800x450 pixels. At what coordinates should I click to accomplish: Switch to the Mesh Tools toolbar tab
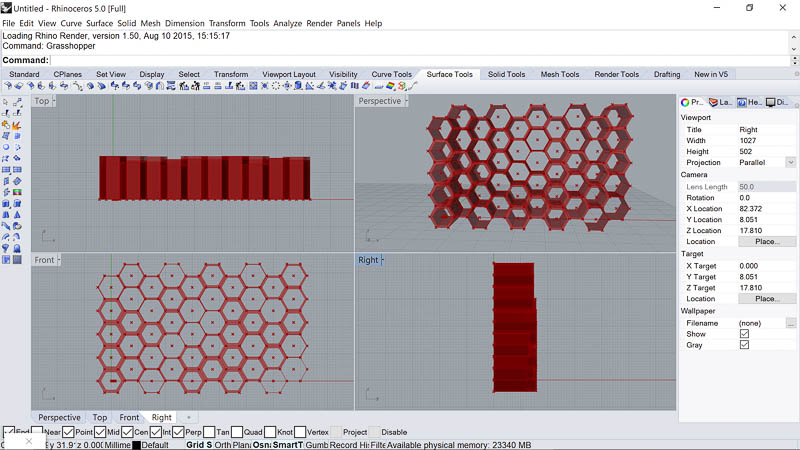(560, 74)
